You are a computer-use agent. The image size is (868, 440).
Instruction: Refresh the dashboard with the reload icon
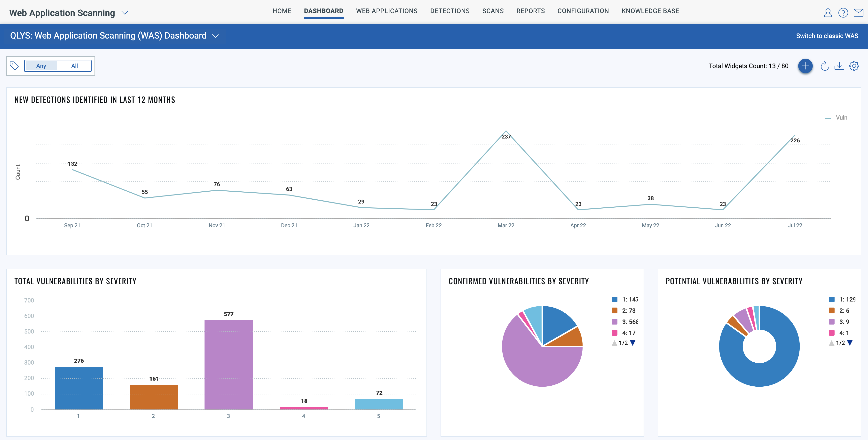[825, 66]
